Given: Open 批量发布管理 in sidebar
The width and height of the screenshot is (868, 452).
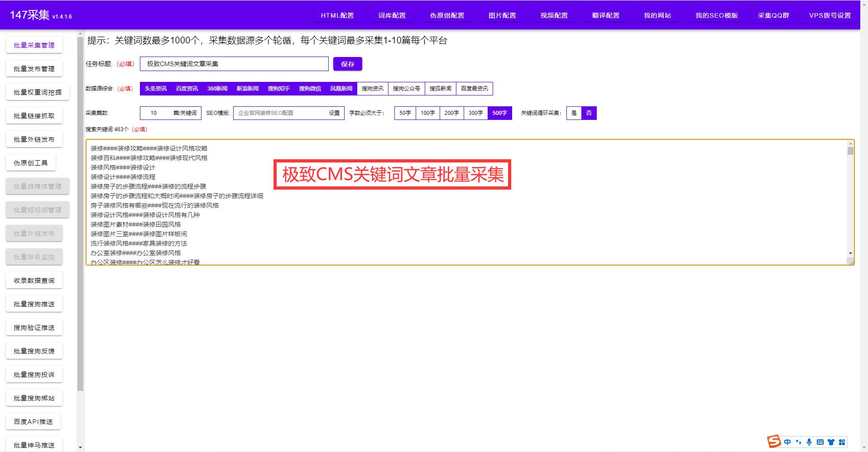Looking at the screenshot, I should [34, 69].
